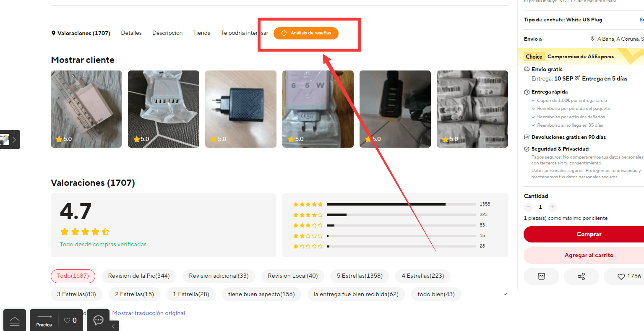Click the share icon button
Image resolution: width=644 pixels, height=331 pixels.
coord(581,276)
